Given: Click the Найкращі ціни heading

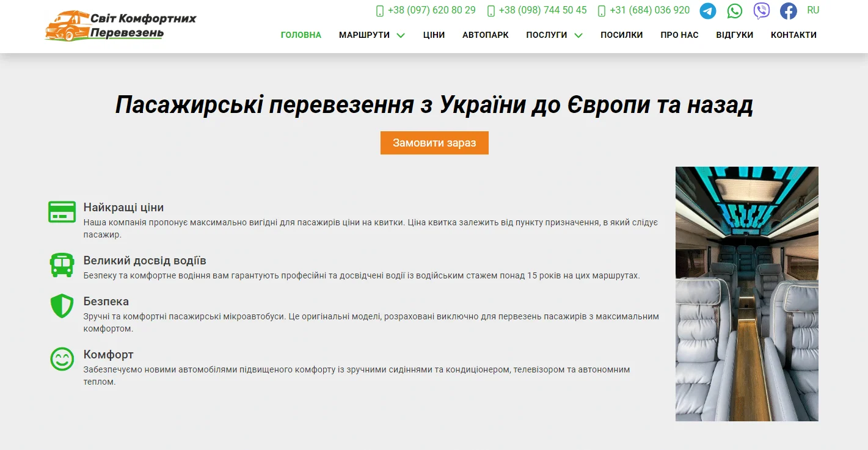Looking at the screenshot, I should 123,208.
